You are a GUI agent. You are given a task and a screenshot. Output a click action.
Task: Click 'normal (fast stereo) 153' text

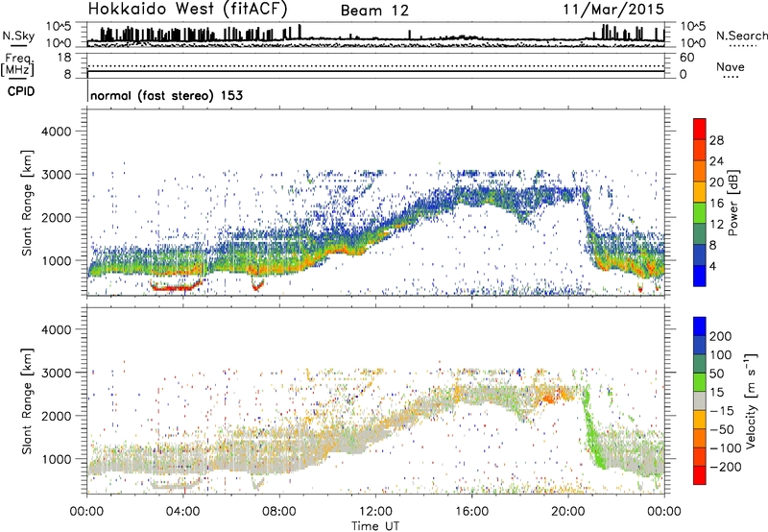[166, 95]
